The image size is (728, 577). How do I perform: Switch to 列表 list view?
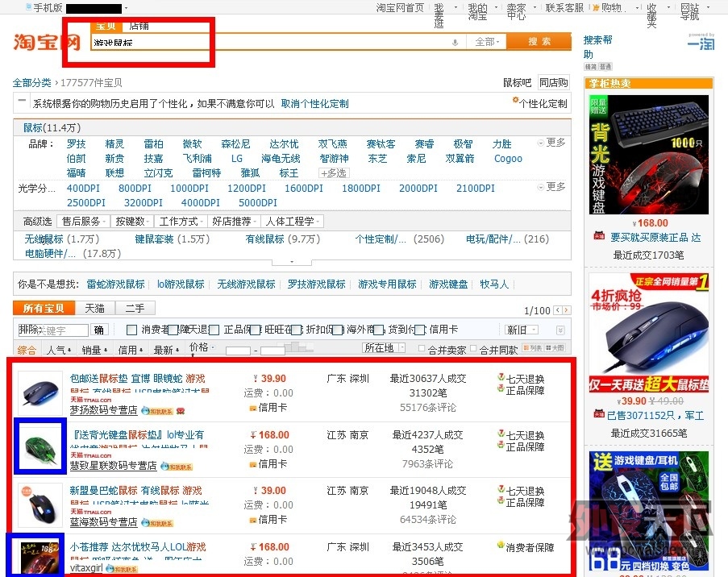pos(533,347)
